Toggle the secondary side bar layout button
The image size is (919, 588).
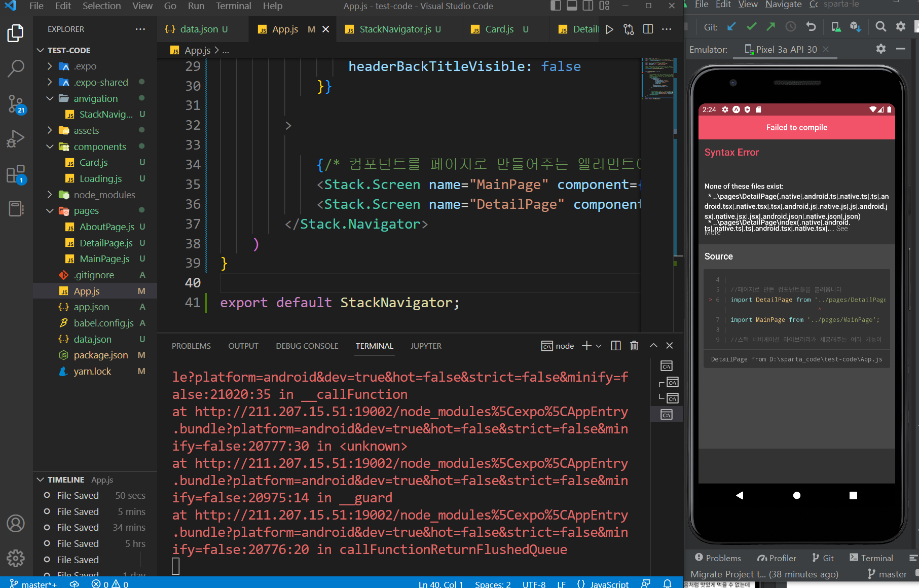click(x=588, y=6)
